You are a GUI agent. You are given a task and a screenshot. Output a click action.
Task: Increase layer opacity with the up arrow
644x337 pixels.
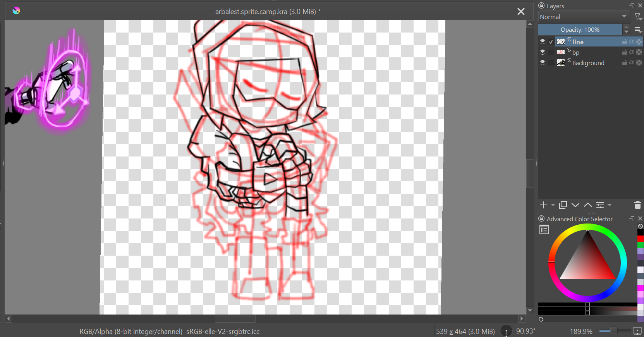click(626, 27)
